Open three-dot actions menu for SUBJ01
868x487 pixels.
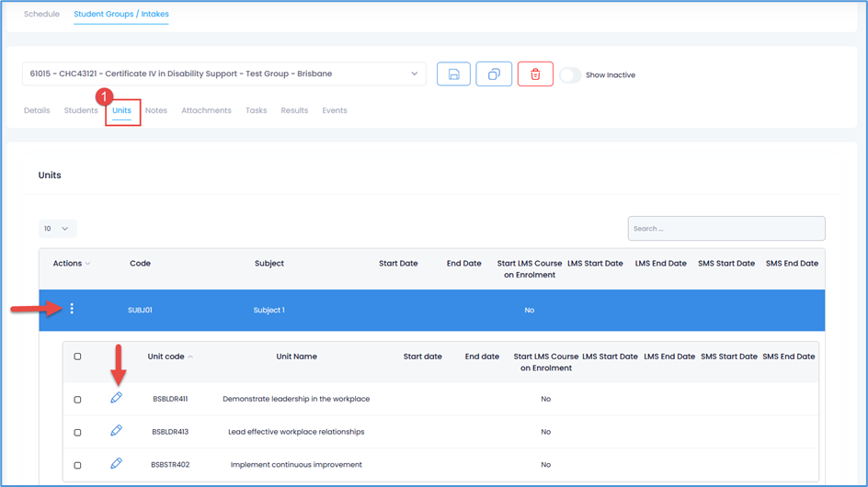(72, 310)
